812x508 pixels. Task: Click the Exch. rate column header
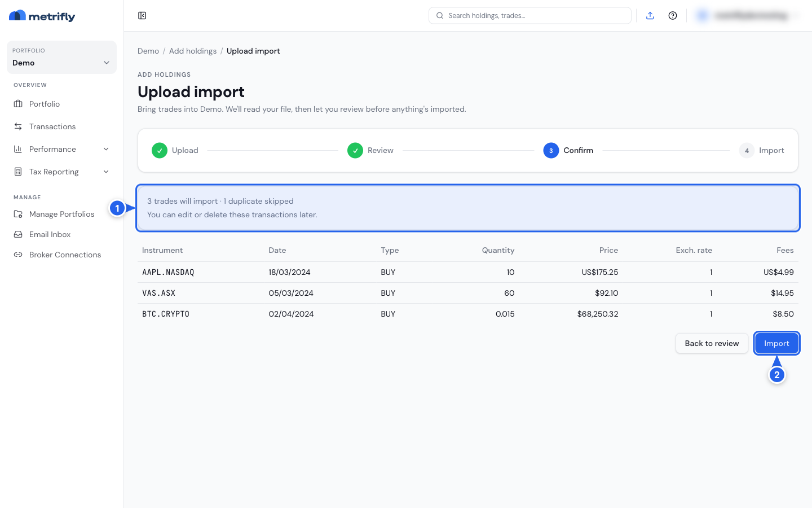click(694, 250)
